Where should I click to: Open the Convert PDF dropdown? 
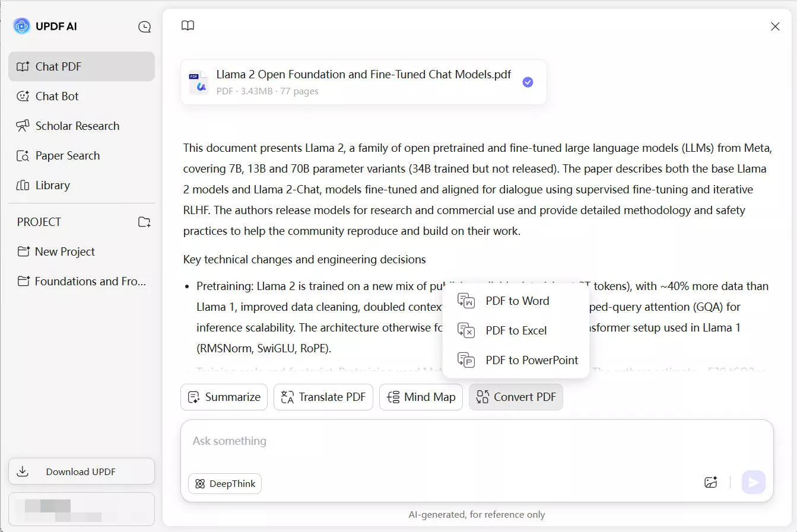[516, 397]
